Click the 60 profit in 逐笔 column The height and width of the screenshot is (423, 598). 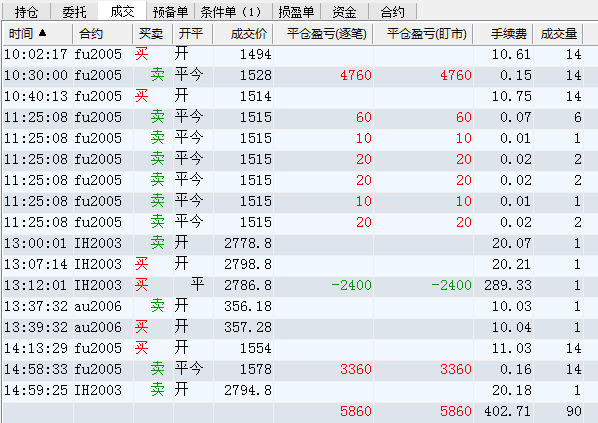pos(364,117)
